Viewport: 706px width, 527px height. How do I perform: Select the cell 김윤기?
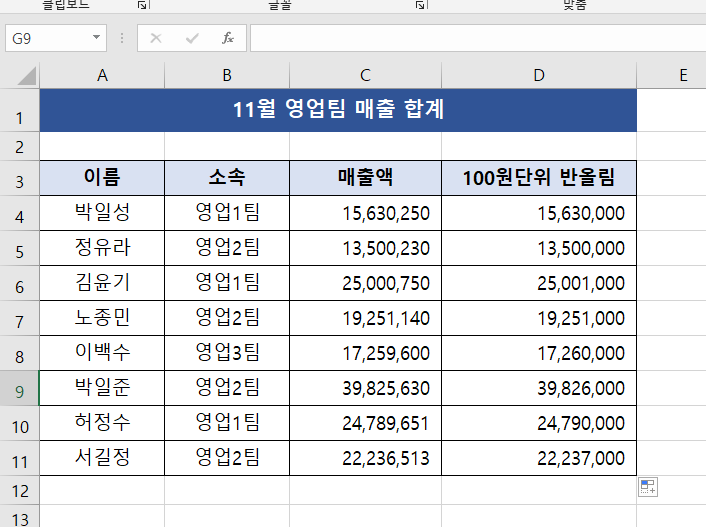click(x=102, y=283)
